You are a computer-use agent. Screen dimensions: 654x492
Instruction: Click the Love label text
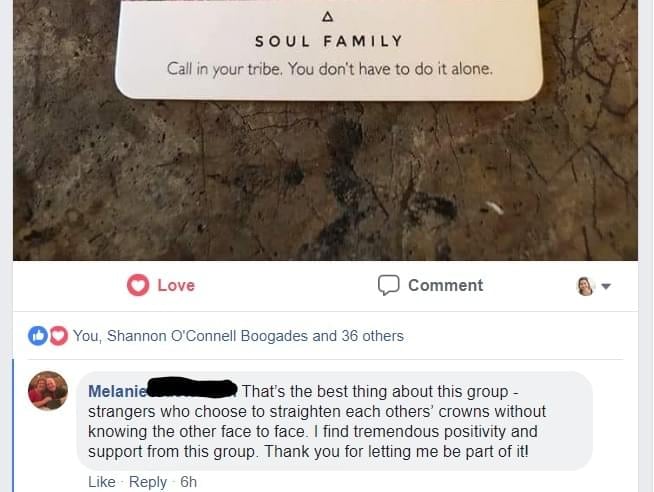point(176,285)
